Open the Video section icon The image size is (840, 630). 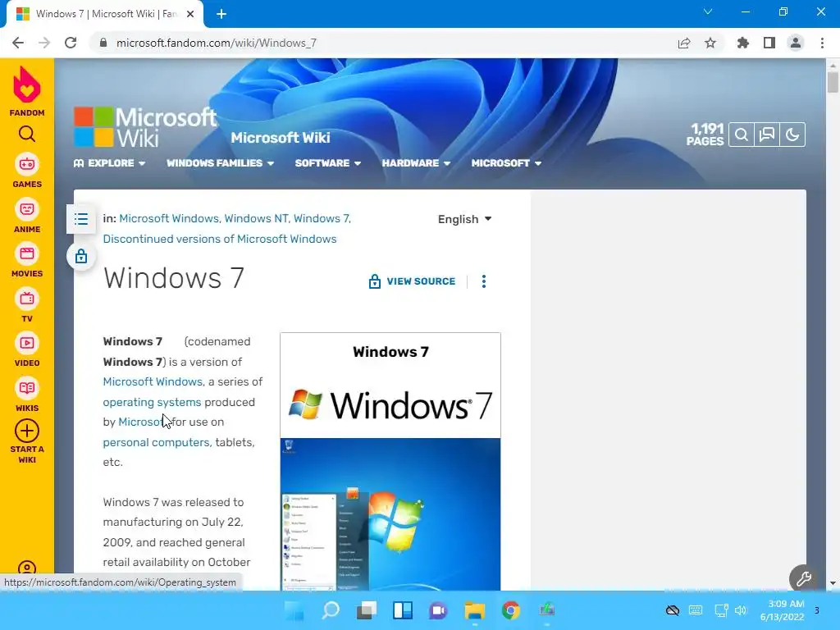coord(27,344)
